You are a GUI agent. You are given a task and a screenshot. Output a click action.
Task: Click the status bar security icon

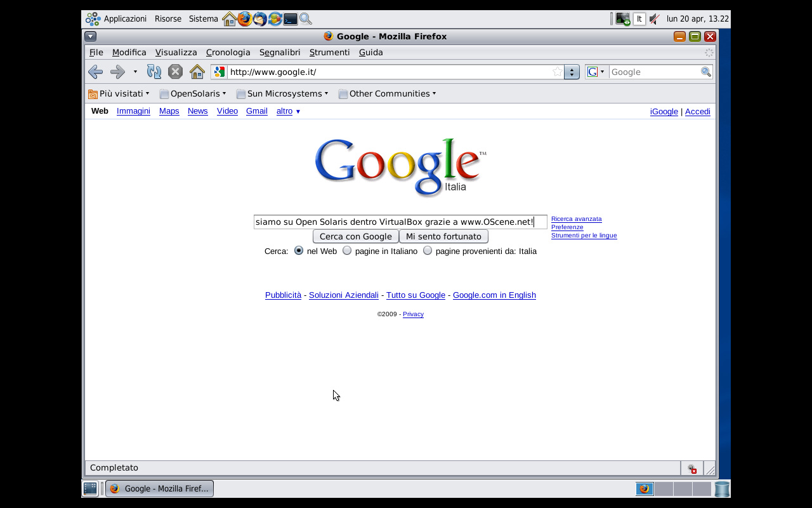(691, 469)
